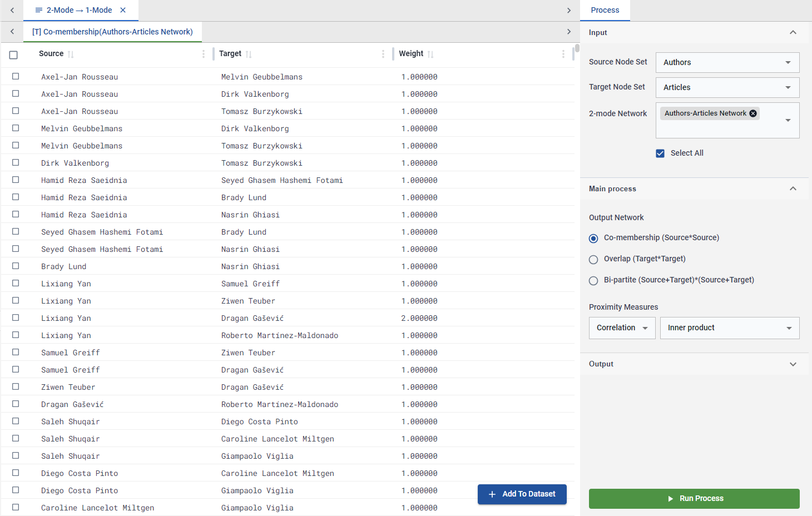Sort by the Weight column arrows
The image size is (812, 516).
click(x=430, y=54)
